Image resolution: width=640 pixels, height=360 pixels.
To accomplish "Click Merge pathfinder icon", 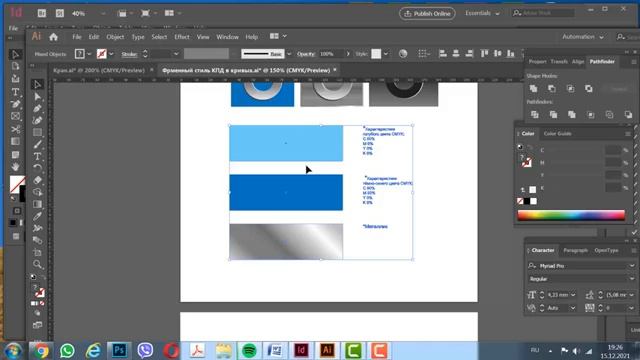I will click(x=572, y=115).
